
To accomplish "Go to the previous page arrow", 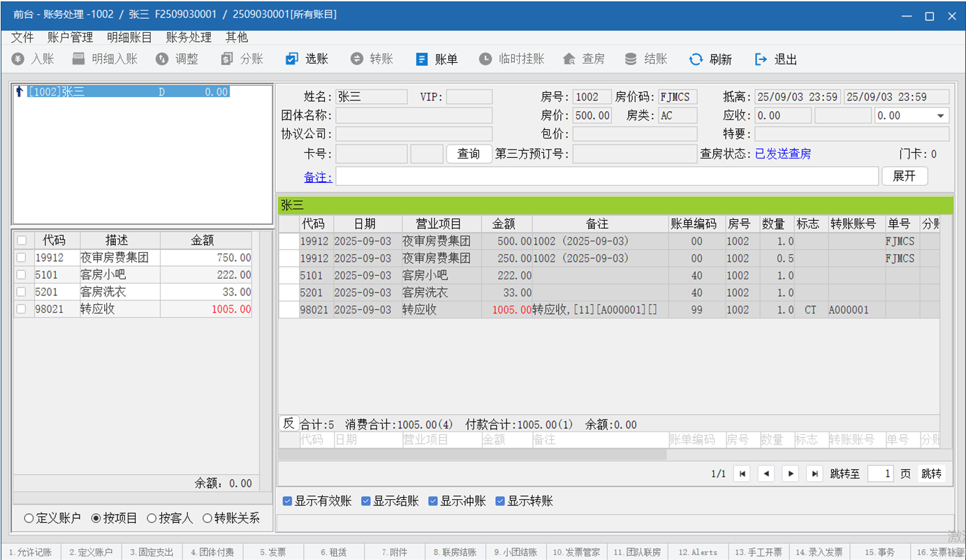I will tap(766, 473).
